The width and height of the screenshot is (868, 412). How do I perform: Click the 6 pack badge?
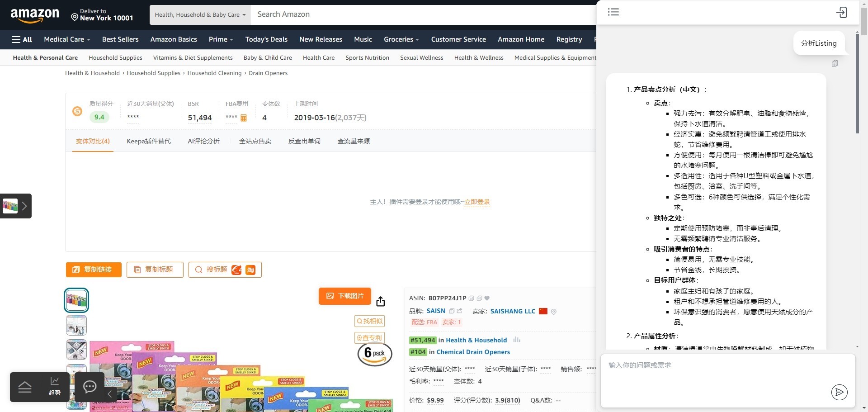375,354
